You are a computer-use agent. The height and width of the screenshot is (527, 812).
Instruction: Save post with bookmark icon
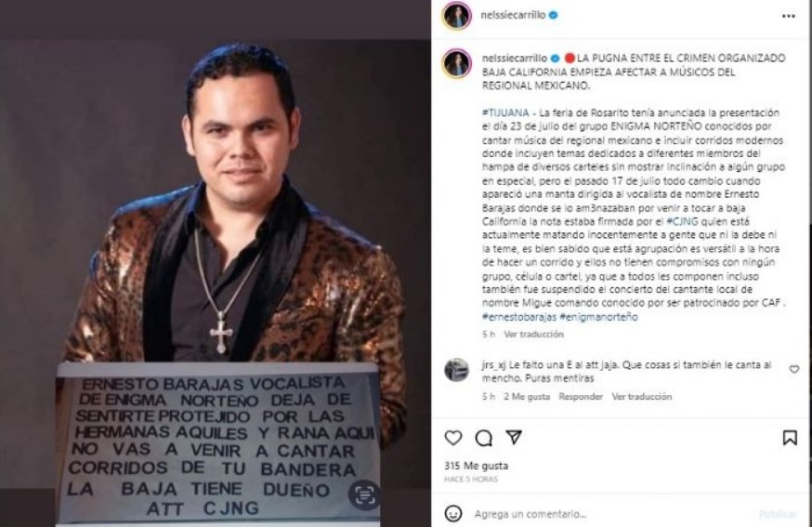[789, 438]
